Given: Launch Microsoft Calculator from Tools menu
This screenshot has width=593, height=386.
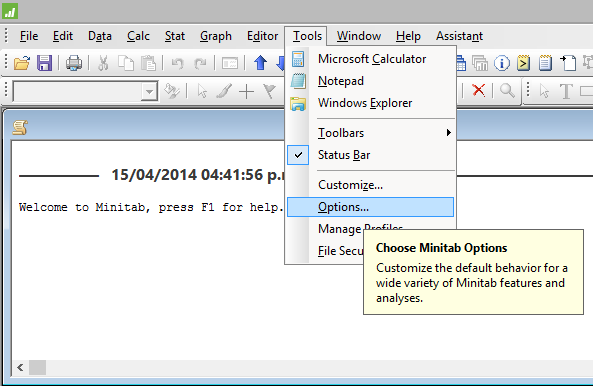Looking at the screenshot, I should pos(371,59).
